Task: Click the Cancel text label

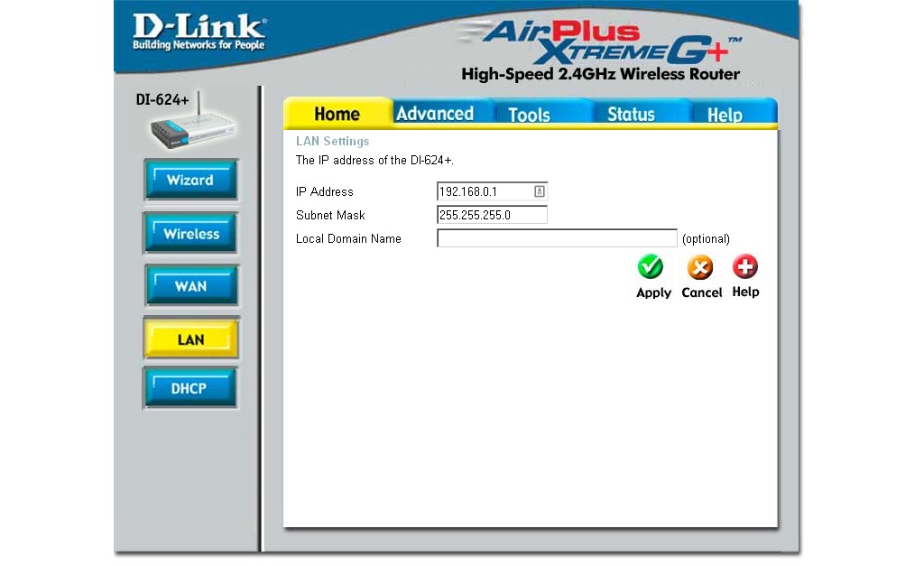Action: click(x=701, y=292)
